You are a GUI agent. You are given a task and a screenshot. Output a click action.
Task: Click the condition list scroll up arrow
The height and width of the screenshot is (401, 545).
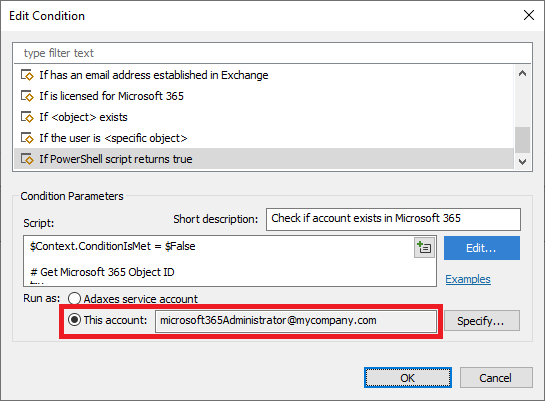click(x=522, y=73)
